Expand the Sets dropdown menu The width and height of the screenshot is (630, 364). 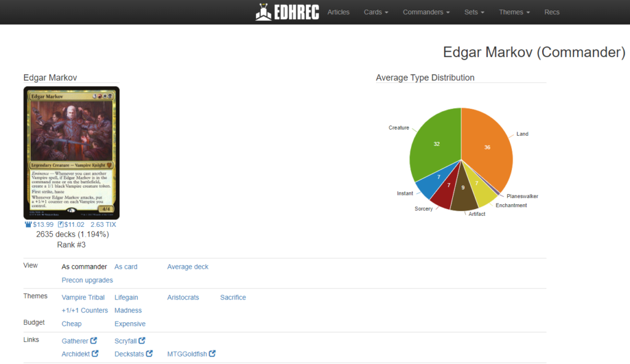click(474, 12)
